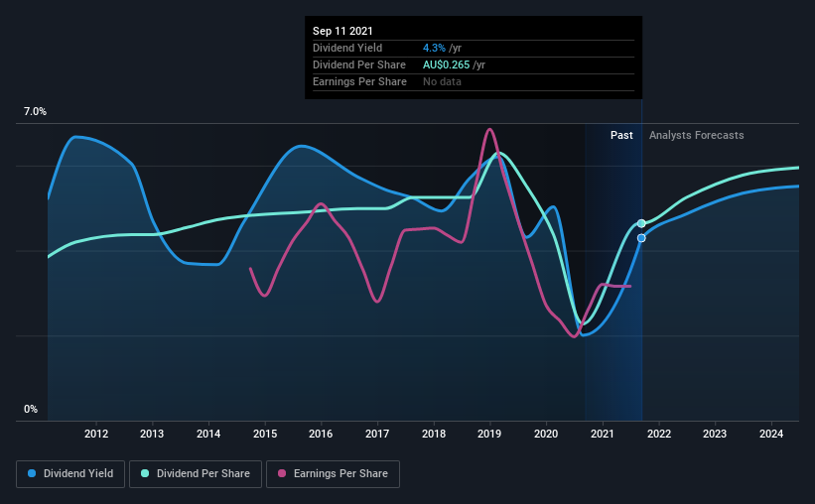Click the 2012 x-axis label
Screen dimensions: 815x504
coord(96,434)
